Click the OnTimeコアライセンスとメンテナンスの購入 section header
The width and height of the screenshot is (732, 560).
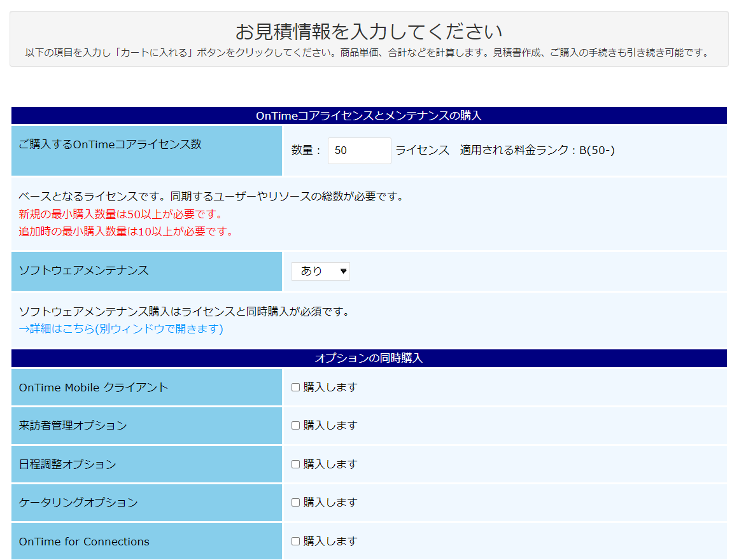point(369,116)
